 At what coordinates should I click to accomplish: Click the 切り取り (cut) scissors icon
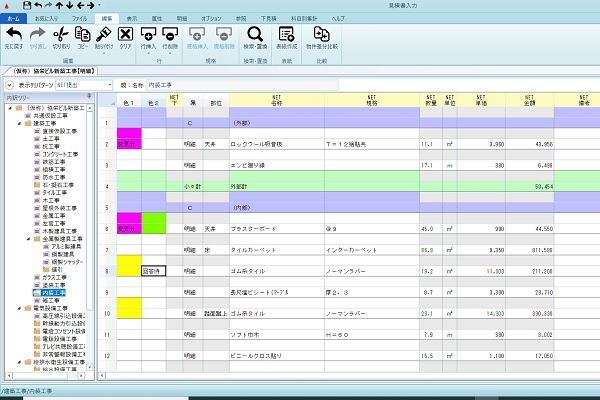61,34
